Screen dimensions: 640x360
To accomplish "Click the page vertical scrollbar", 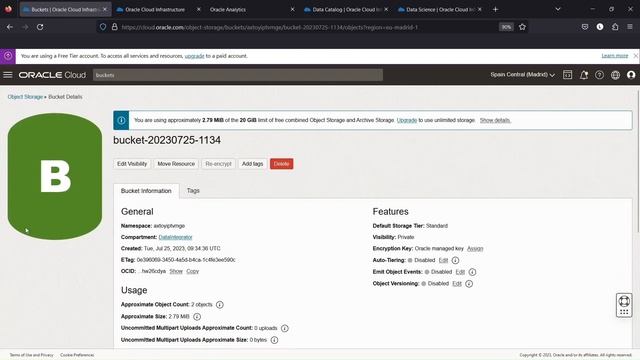I will [x=638, y=161].
